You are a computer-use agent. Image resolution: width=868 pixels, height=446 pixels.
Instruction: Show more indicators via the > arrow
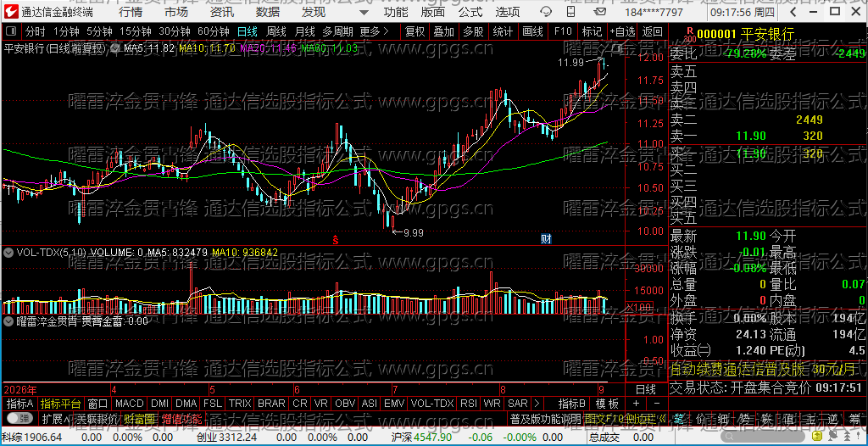(536, 403)
